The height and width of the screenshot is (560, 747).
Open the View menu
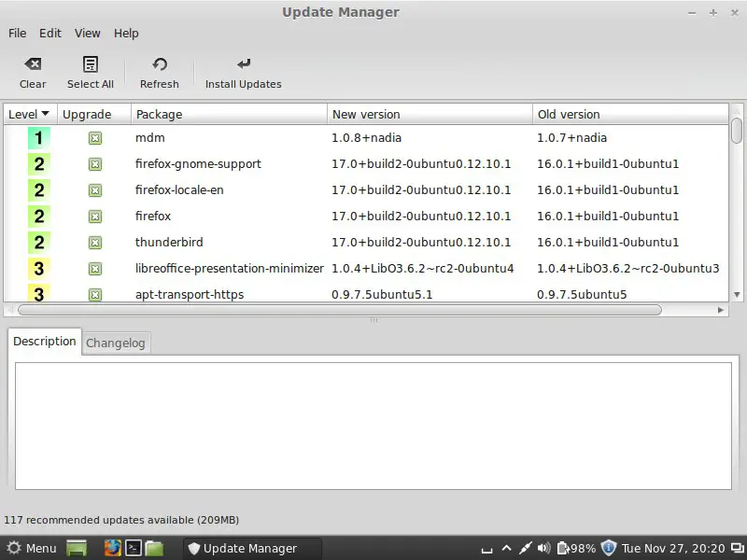coord(87,34)
